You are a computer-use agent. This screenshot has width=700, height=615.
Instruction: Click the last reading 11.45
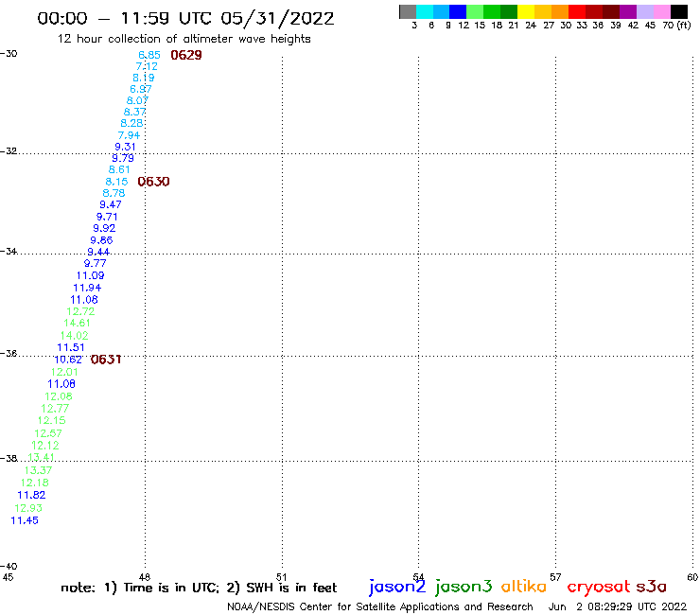click(25, 520)
